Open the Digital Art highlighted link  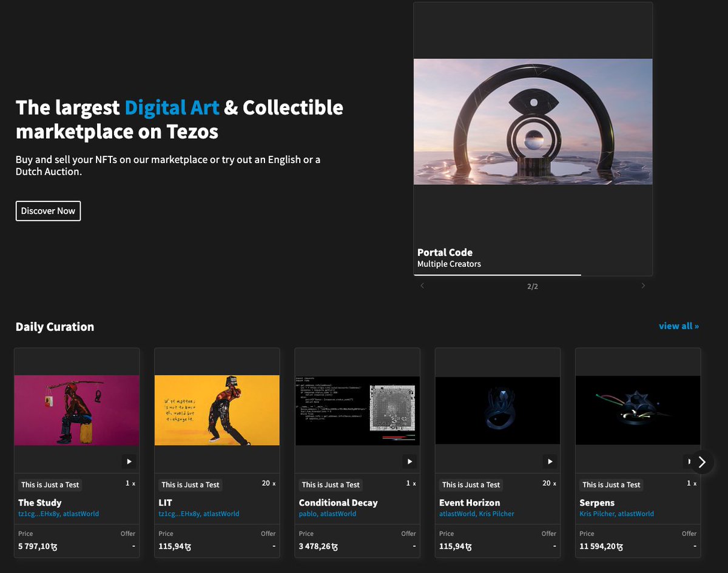tap(172, 108)
